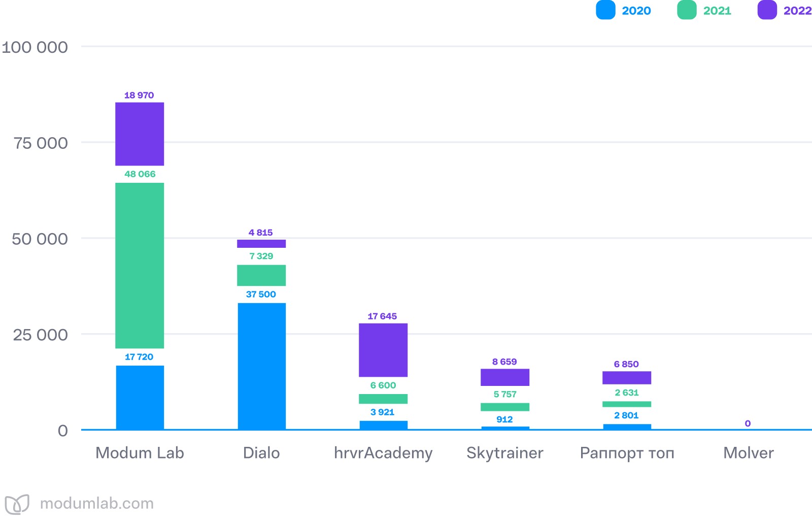Viewport: 812px width, 521px height.
Task: Toggle the 2021 series legend label
Action: point(717,11)
